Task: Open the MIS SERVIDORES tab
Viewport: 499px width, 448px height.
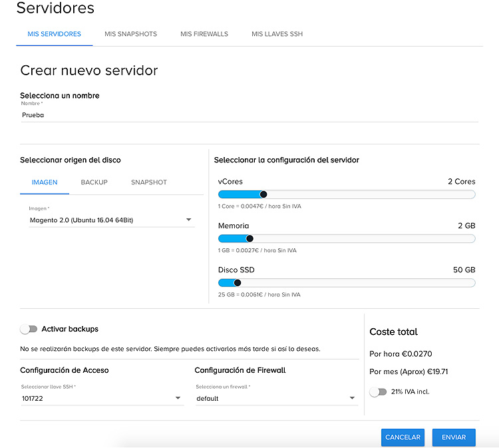Action: coord(54,34)
